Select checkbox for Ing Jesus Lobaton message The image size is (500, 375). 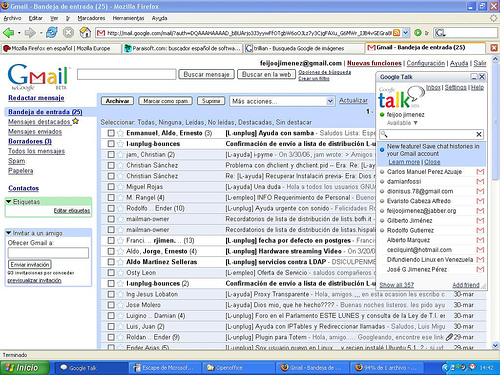[111, 294]
